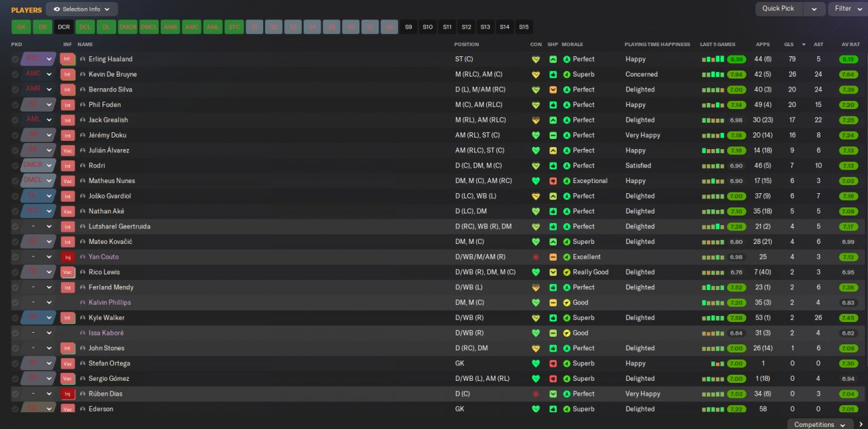Click the condition heart icon for Matheus Nunes
This screenshot has height=429, width=868.
pos(536,181)
